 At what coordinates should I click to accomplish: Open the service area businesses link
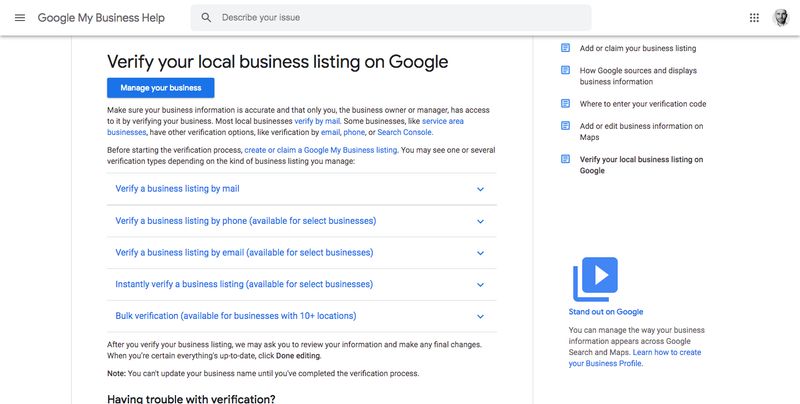(x=285, y=127)
